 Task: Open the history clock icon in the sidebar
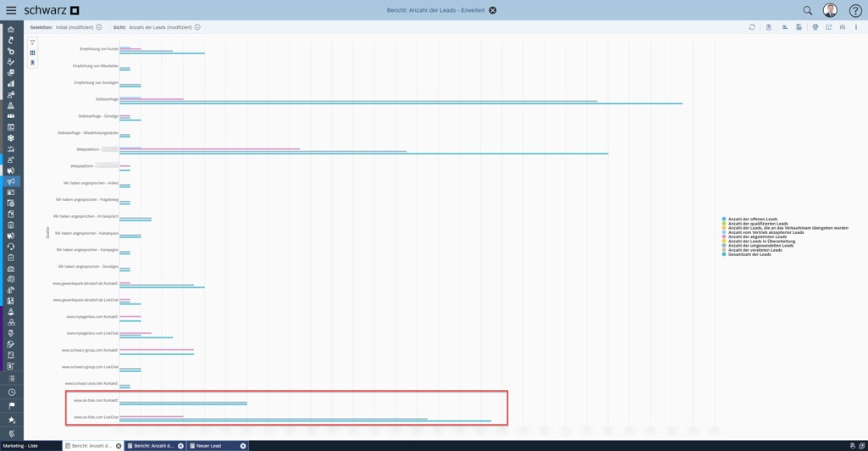tap(11, 393)
